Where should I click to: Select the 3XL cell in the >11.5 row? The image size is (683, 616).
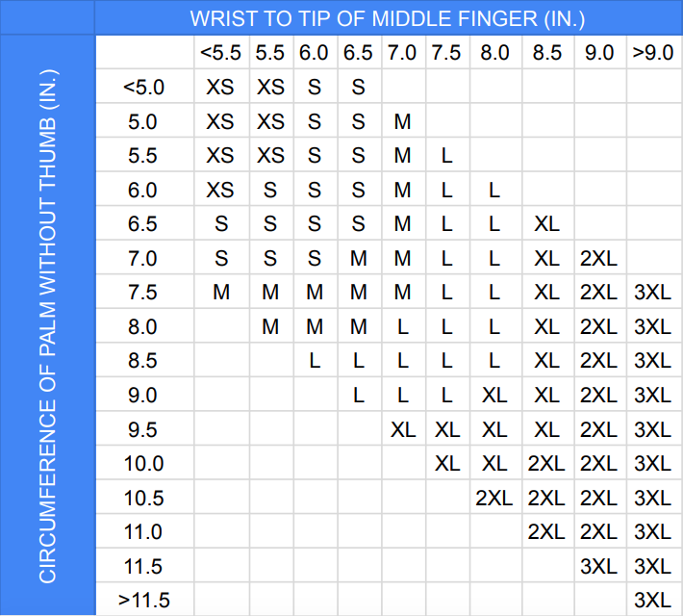(652, 601)
